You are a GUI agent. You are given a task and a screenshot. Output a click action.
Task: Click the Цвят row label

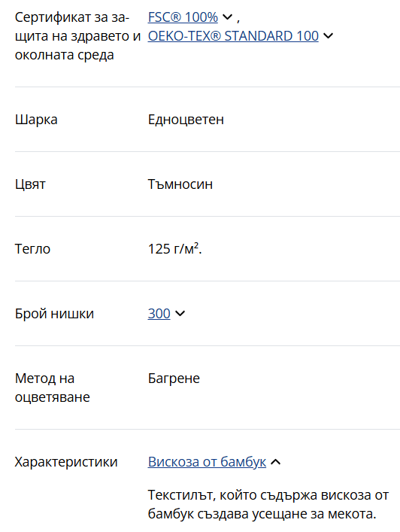pyautogui.click(x=30, y=184)
